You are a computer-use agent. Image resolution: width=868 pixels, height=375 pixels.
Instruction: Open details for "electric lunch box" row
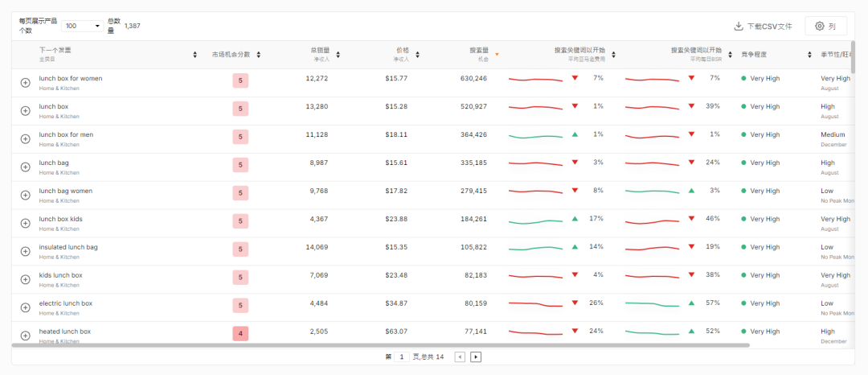point(25,307)
